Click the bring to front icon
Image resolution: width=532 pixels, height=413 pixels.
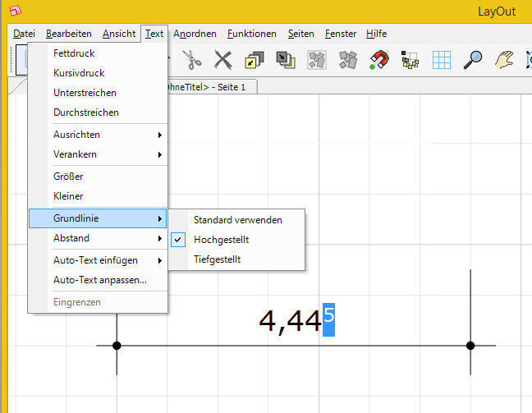click(x=254, y=59)
